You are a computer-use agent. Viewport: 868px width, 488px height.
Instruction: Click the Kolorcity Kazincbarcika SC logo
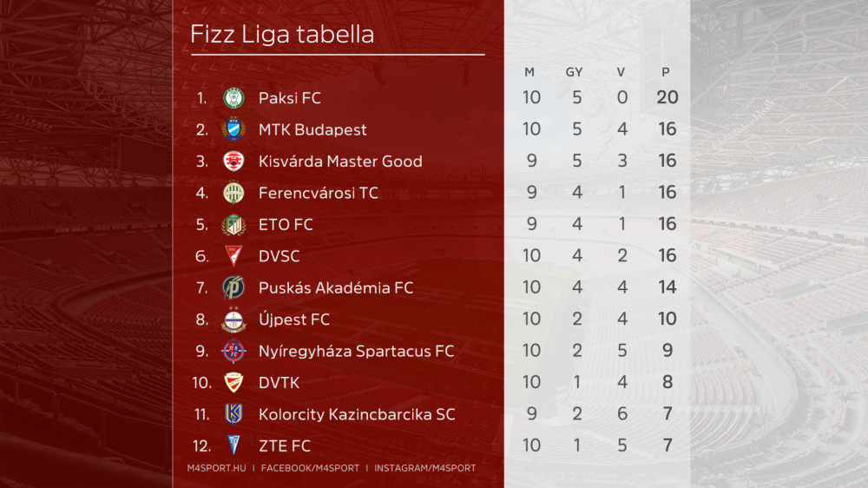[233, 414]
